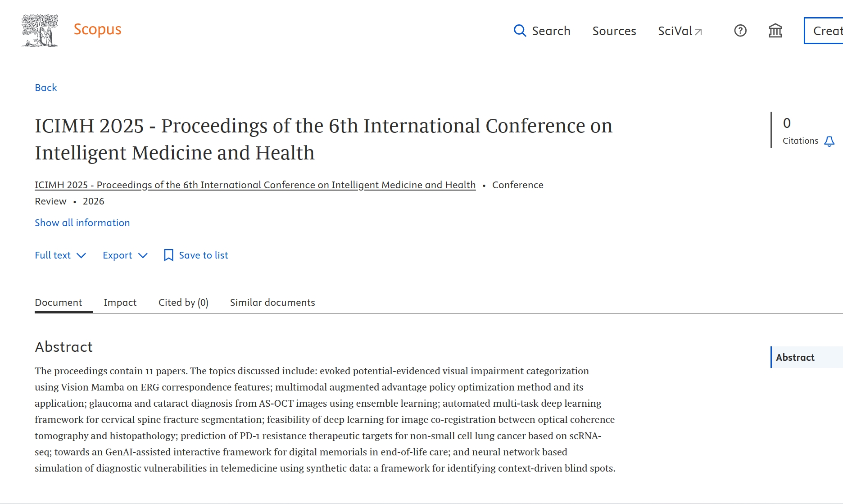Select the Similar documents tab

point(272,303)
